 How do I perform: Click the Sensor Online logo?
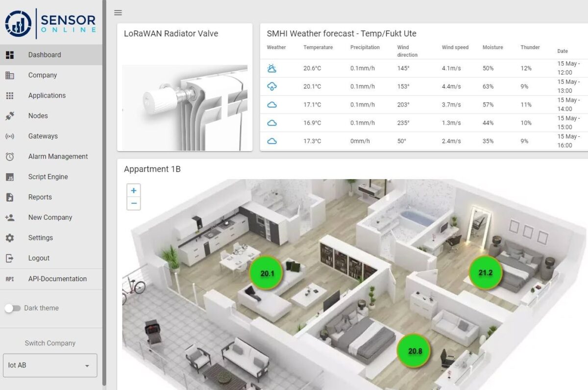pyautogui.click(x=49, y=22)
